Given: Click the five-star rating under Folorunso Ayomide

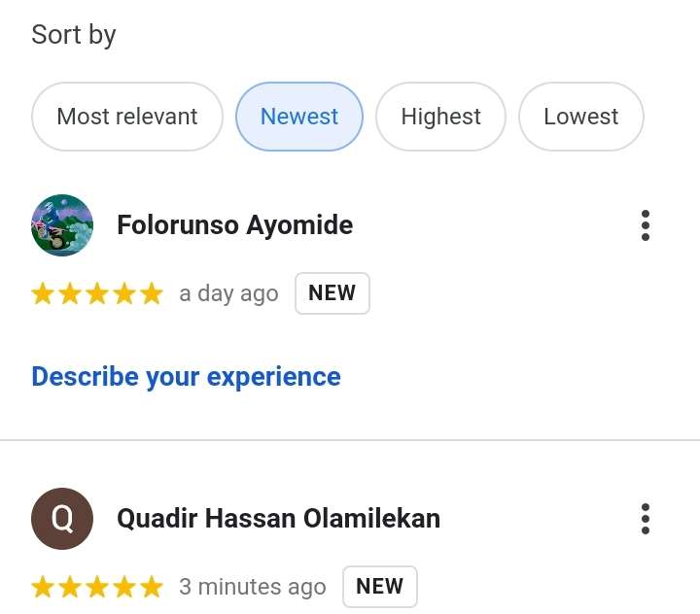Looking at the screenshot, I should click(97, 293).
